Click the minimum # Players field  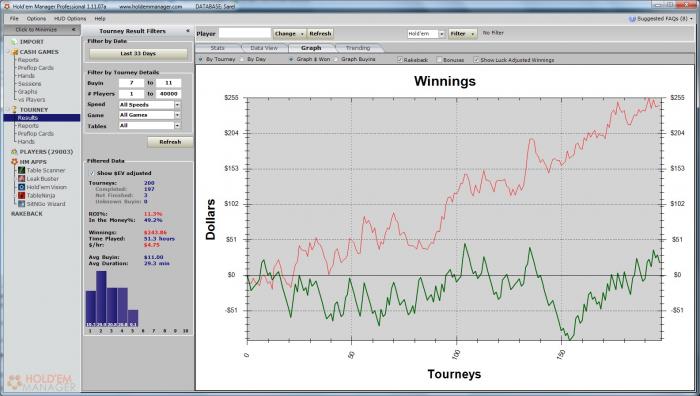[x=131, y=94]
